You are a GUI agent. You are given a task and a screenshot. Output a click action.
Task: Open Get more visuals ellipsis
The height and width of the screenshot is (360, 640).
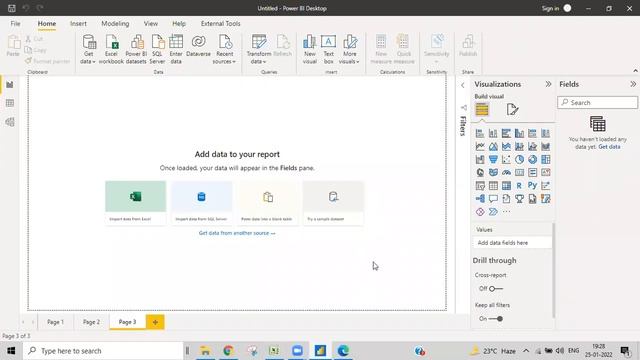tap(506, 212)
